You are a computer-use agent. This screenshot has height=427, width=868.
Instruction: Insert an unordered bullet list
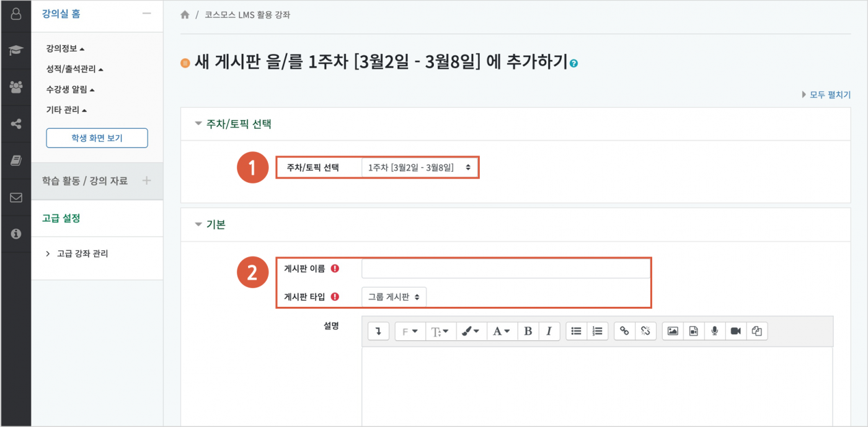[576, 331]
